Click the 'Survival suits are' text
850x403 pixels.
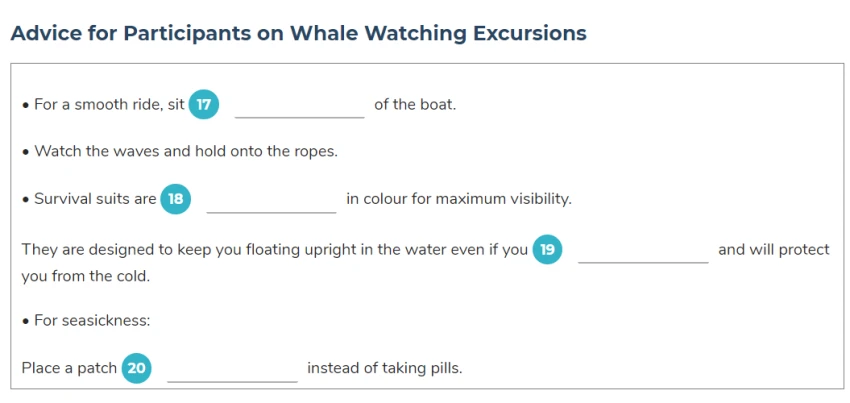(x=89, y=199)
